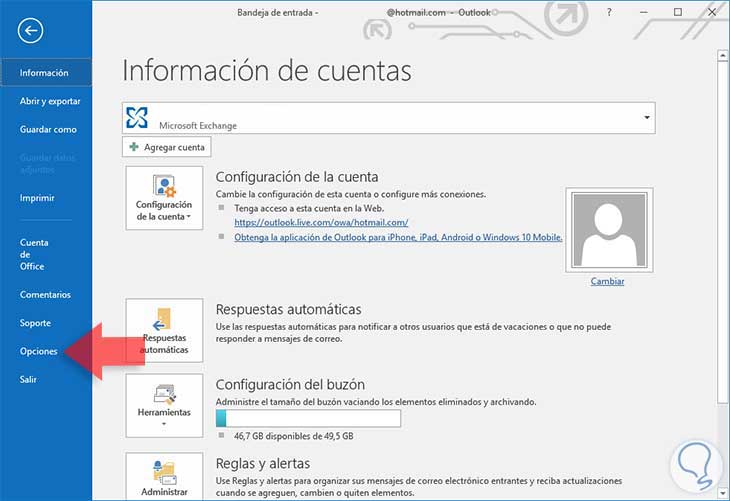Open the Obtenga la aplicación de Outlook link

click(398, 237)
